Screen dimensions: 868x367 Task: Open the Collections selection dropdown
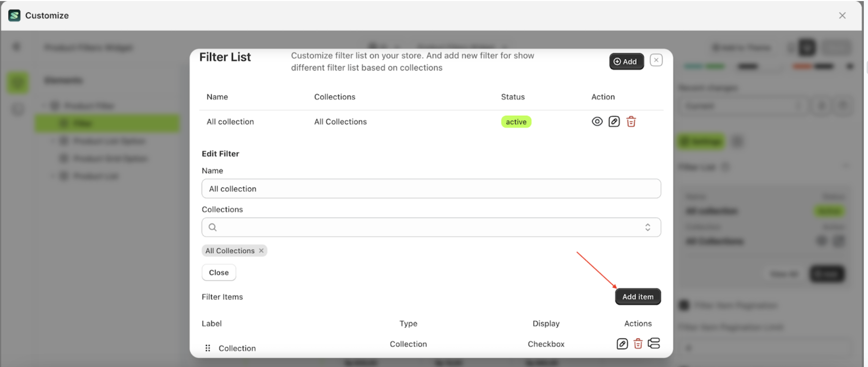click(x=648, y=227)
